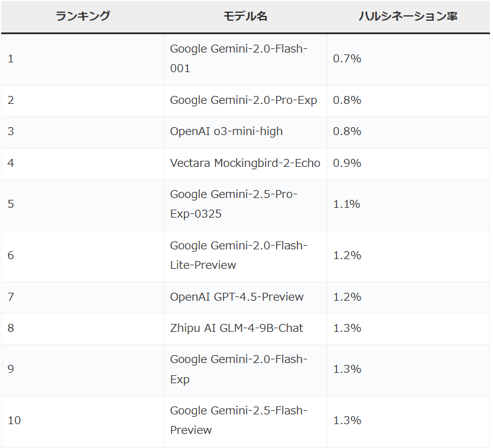Screen dimensions: 493x448
Task: Click the OpenAI o3-mini-high model name
Action: tap(227, 131)
